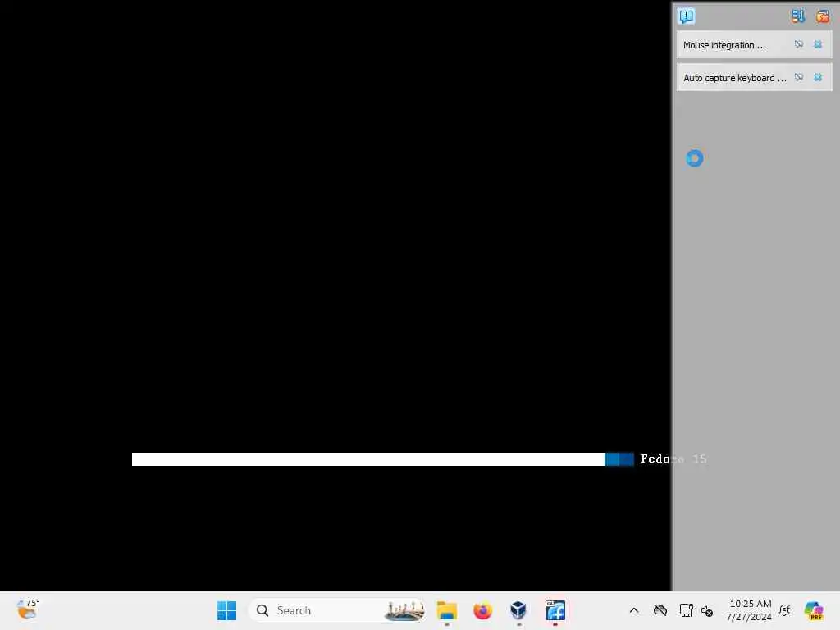Disable future Mouse integration notifications
Image resolution: width=840 pixels, height=630 pixels.
[799, 44]
